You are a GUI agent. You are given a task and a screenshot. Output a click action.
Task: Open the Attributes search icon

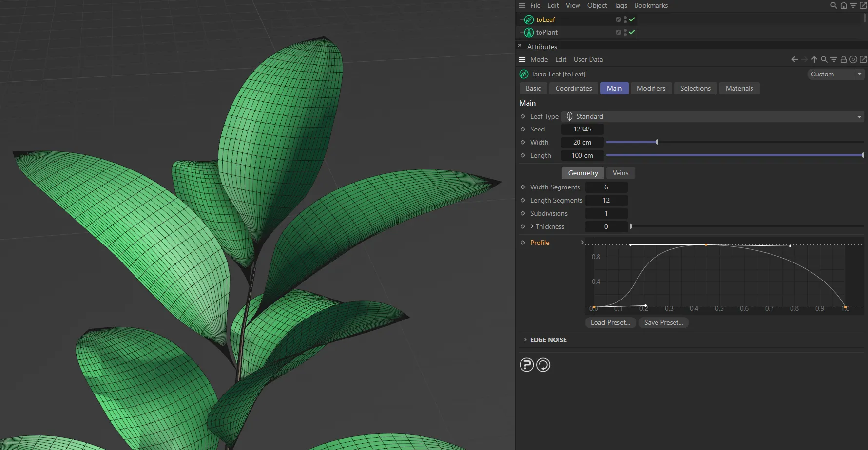(x=824, y=59)
